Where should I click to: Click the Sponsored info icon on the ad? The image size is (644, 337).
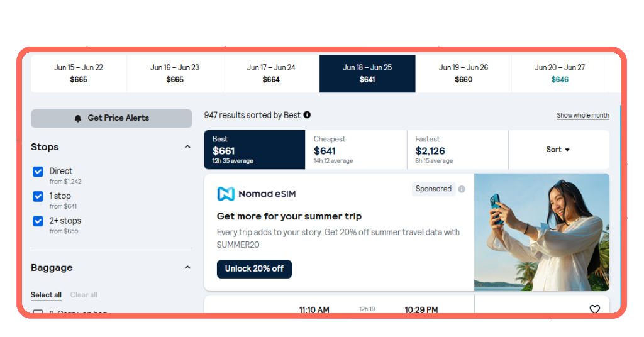pos(462,189)
